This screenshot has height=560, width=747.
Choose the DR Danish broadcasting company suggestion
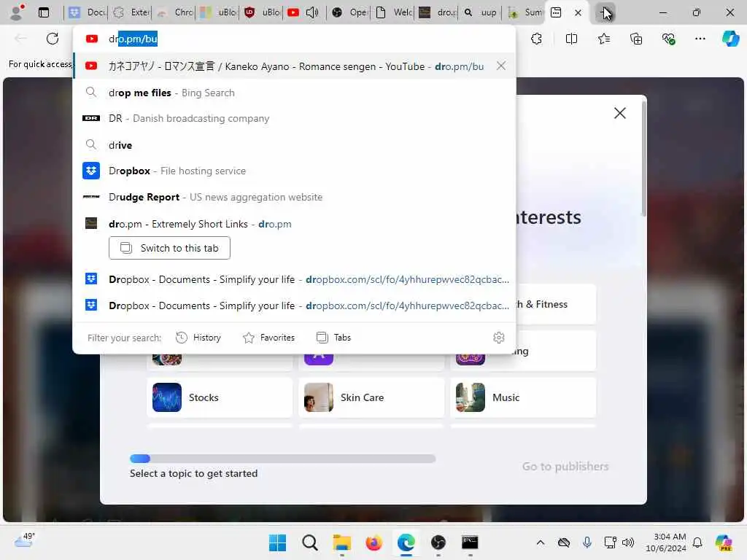(295, 118)
